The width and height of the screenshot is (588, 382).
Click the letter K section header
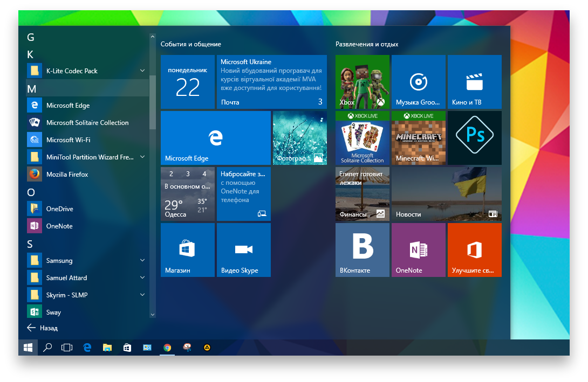click(30, 54)
